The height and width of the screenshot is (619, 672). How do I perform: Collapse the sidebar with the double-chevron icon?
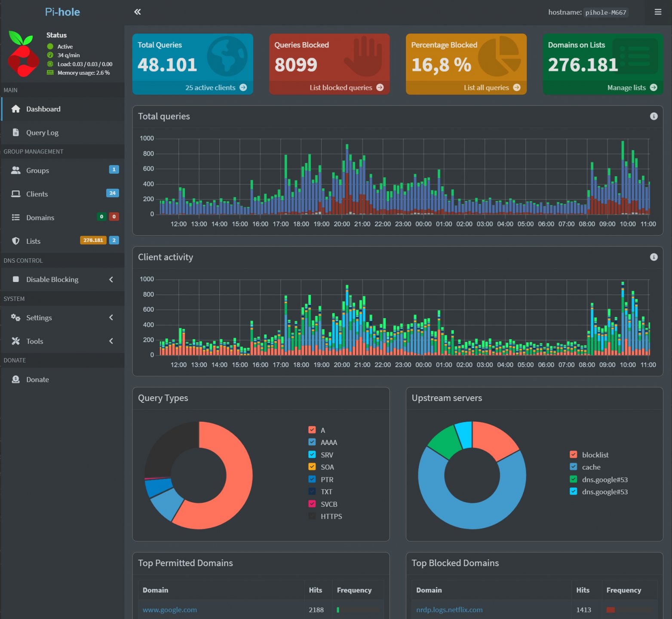(138, 12)
